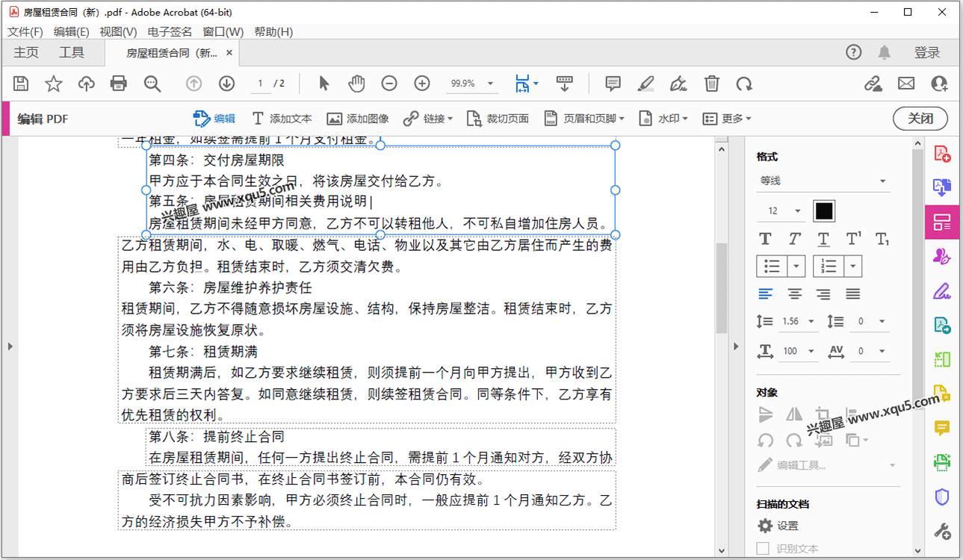The image size is (963, 560).
Task: Go to the next page
Action: coord(227,84)
